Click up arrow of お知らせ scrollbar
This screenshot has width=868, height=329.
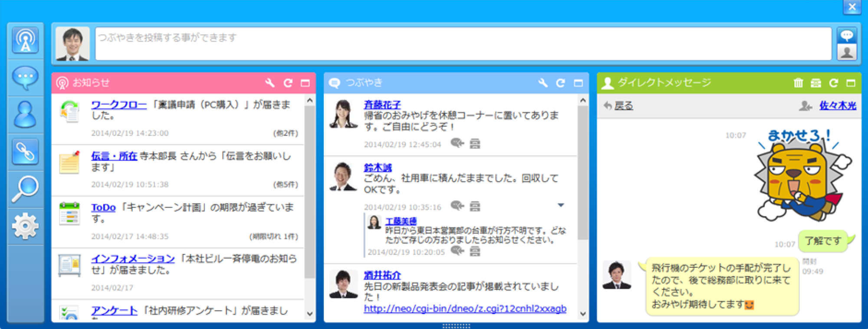pyautogui.click(x=310, y=101)
